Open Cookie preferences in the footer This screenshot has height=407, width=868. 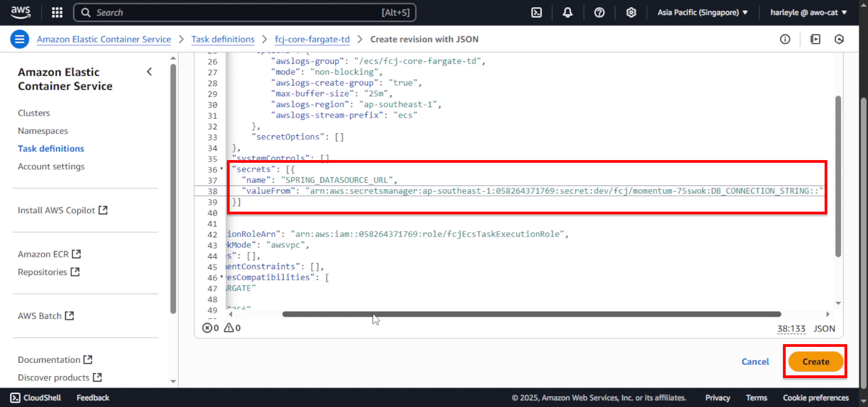click(x=816, y=398)
